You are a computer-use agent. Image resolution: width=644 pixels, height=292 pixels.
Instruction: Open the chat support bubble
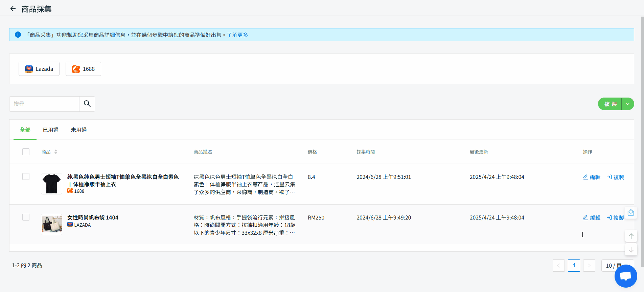tap(625, 276)
